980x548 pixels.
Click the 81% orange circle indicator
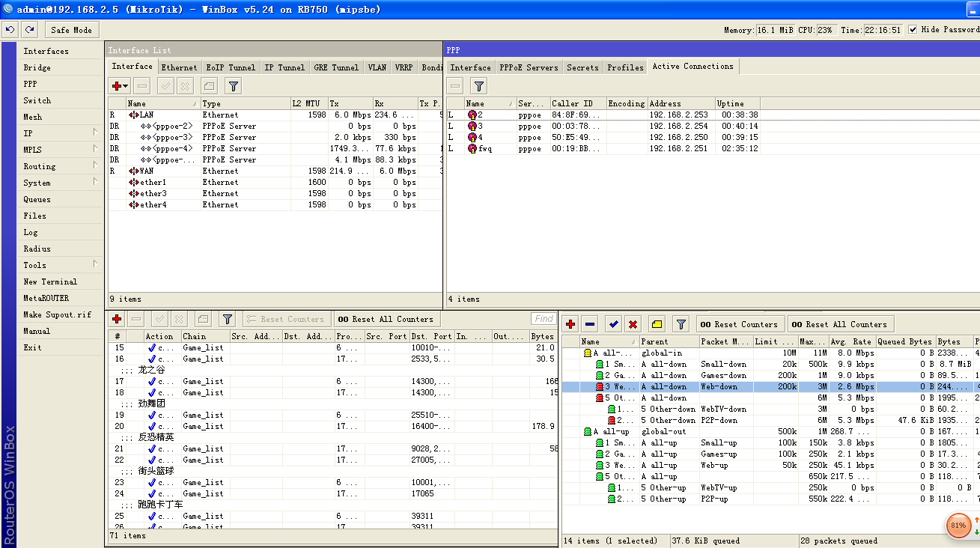click(x=958, y=526)
